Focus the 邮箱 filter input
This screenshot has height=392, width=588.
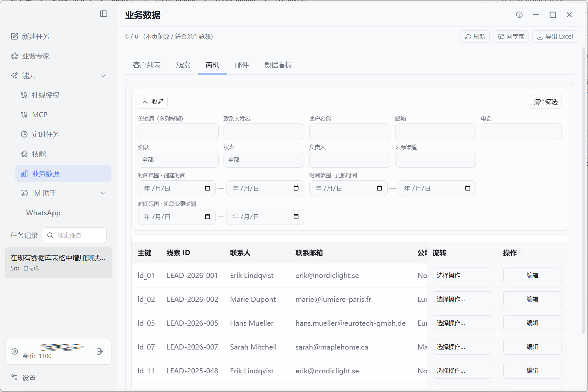[435, 131]
